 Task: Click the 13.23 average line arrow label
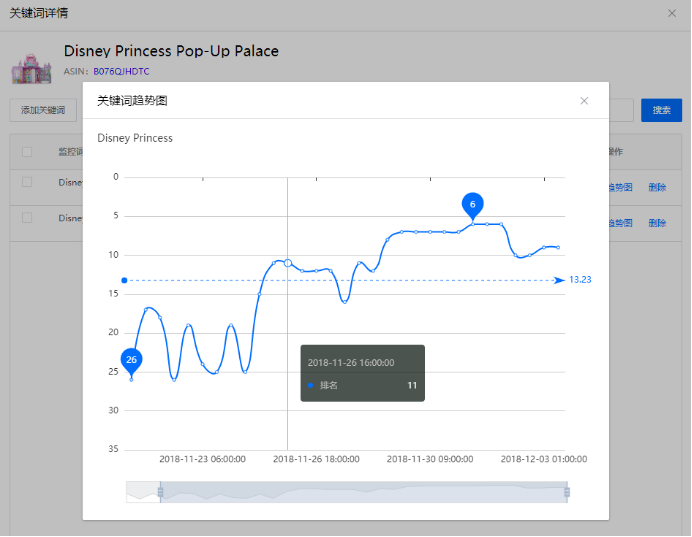tap(579, 280)
